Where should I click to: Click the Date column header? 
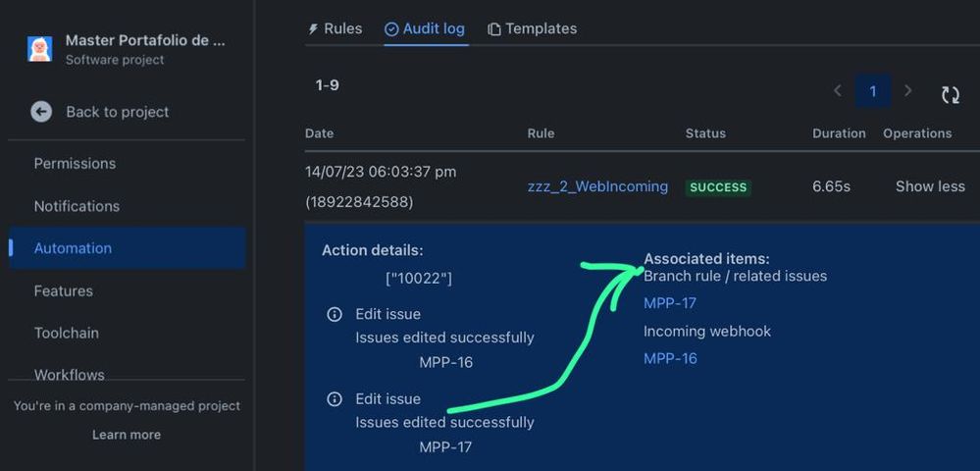pos(320,133)
